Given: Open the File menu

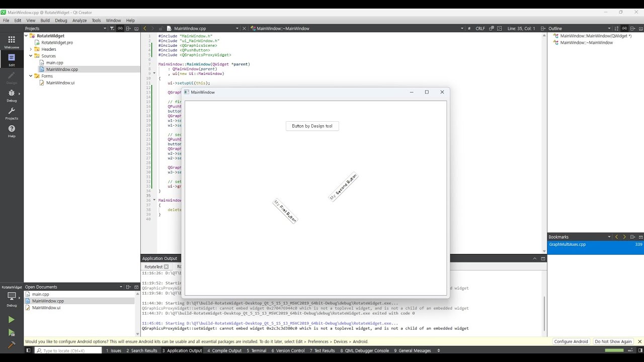Looking at the screenshot, I should click(x=6, y=21).
